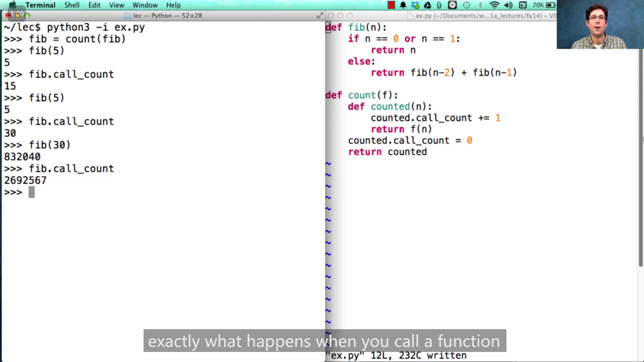Viewport: 644px width, 362px height.
Task: Click the red screen recording menu bar icon
Action: click(x=391, y=5)
